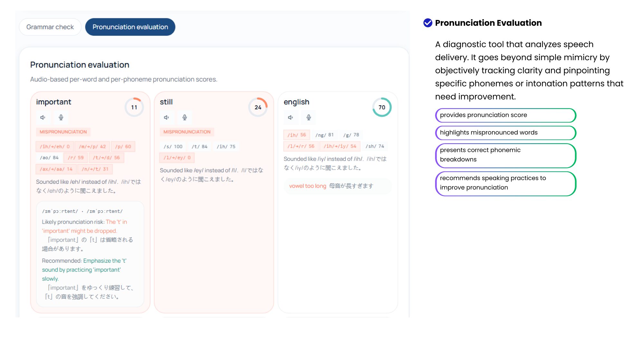Click recommends speaking practices pill

click(506, 183)
